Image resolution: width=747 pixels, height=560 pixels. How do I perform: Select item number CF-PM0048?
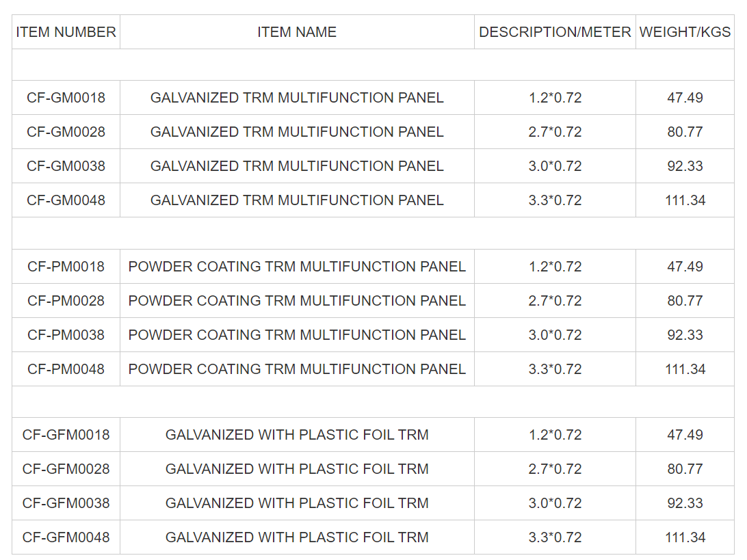coord(66,369)
